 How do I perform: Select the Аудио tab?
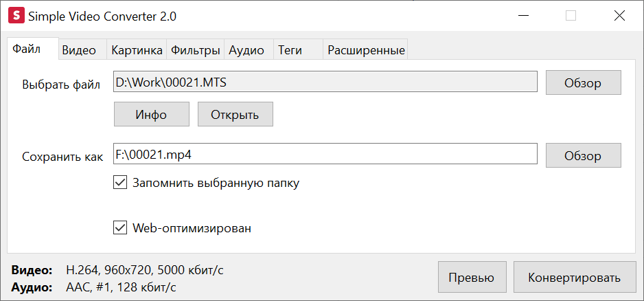pos(249,49)
